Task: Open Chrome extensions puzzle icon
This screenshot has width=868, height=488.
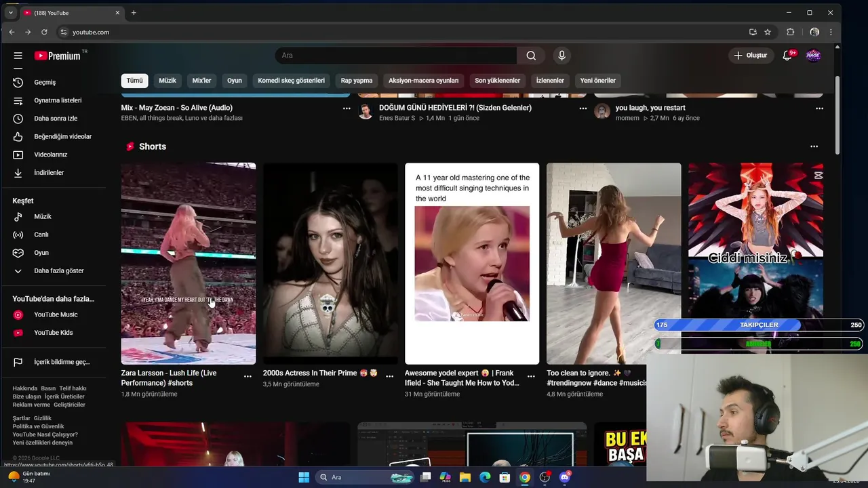Action: click(x=790, y=32)
